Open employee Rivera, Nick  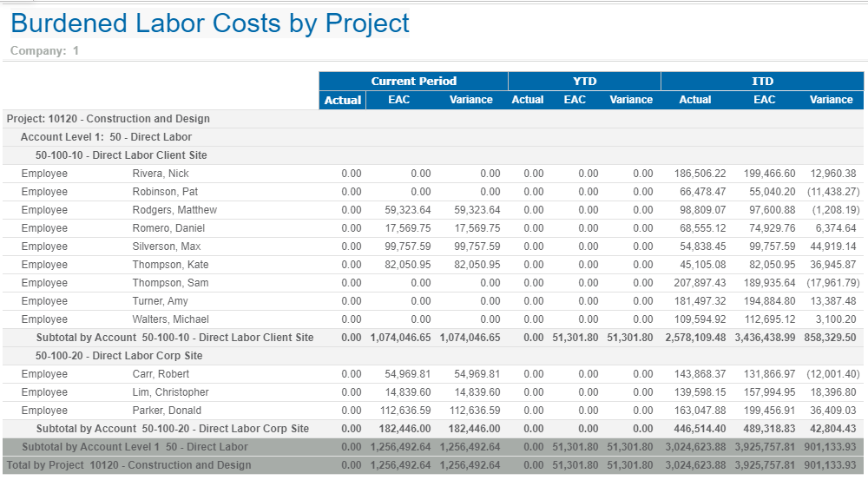pos(161,174)
